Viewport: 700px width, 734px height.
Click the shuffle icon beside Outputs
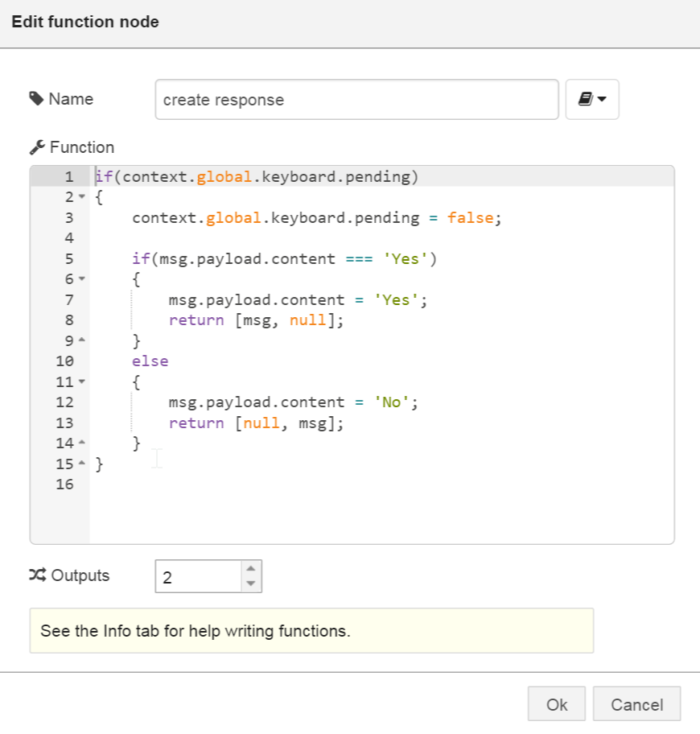pyautogui.click(x=37, y=575)
